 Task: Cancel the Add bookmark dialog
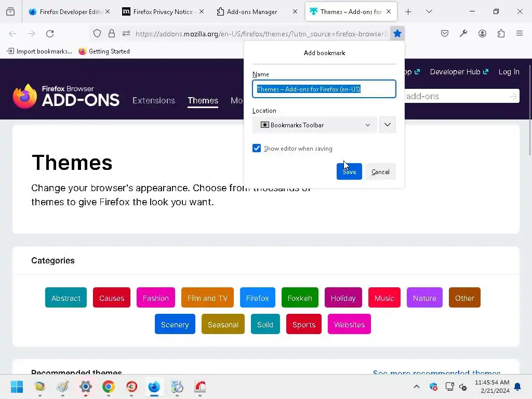pyautogui.click(x=380, y=171)
